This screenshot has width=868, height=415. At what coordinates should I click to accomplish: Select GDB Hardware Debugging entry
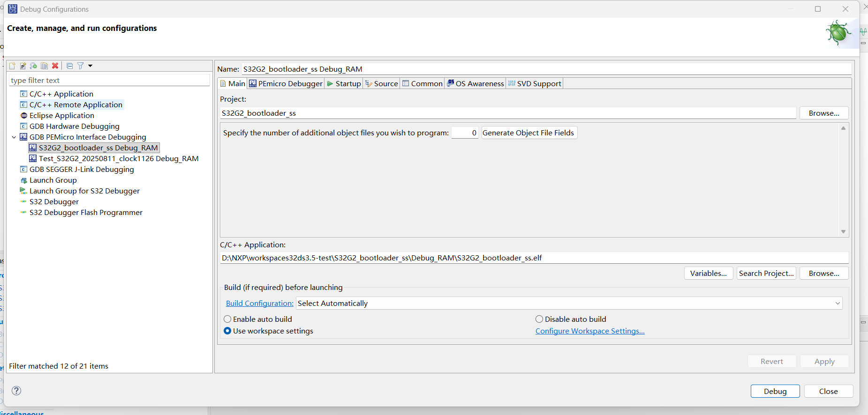[x=75, y=126]
